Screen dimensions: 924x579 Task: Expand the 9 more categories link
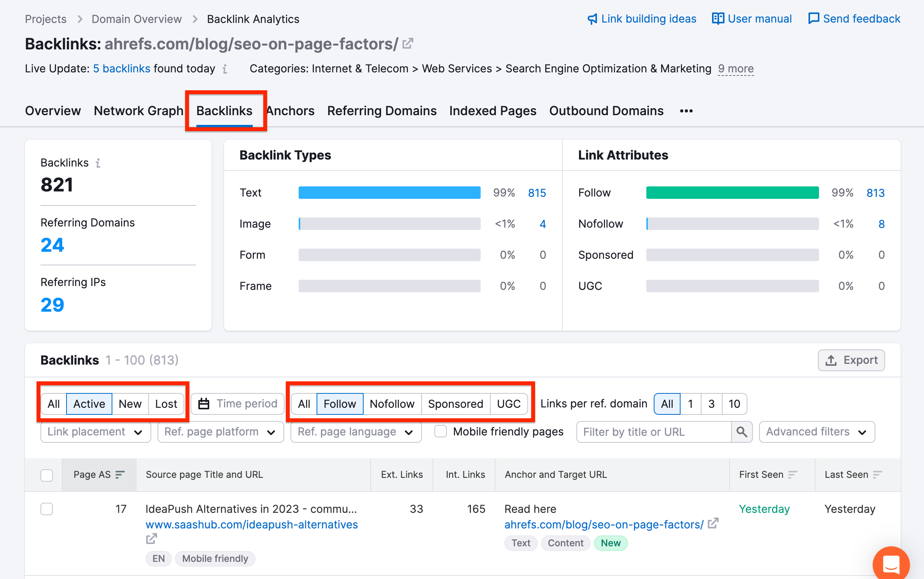[736, 69]
